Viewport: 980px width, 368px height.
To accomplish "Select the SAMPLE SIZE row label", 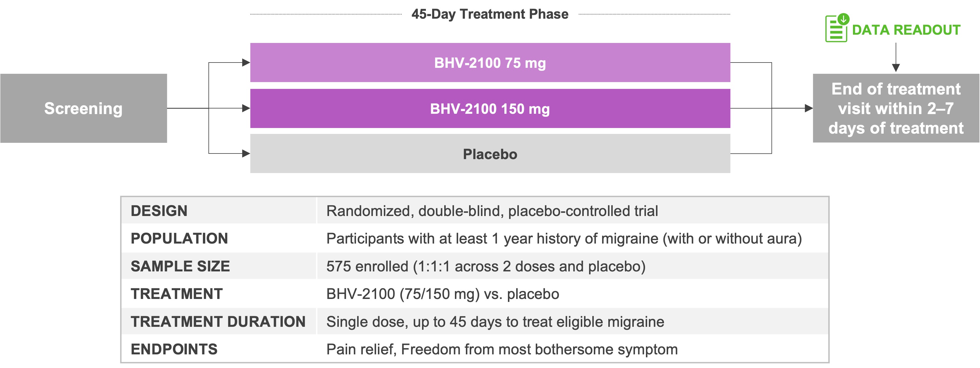I will [x=180, y=266].
